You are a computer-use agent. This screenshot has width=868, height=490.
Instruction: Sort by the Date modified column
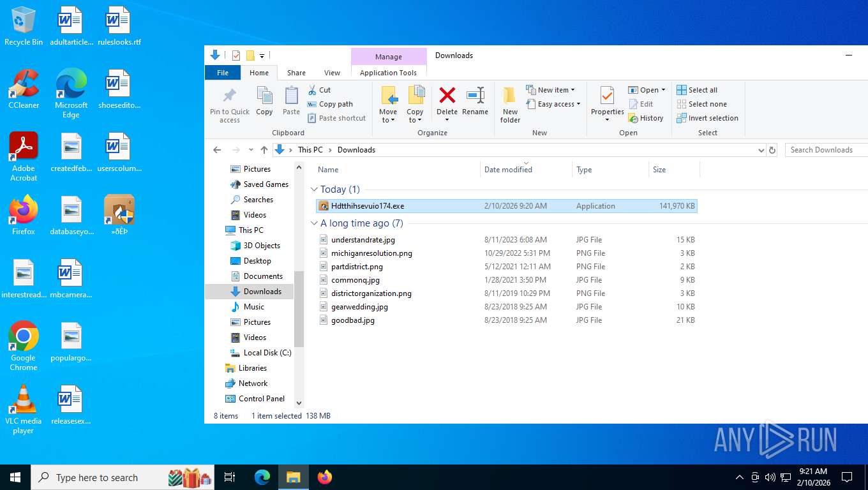pyautogui.click(x=527, y=170)
